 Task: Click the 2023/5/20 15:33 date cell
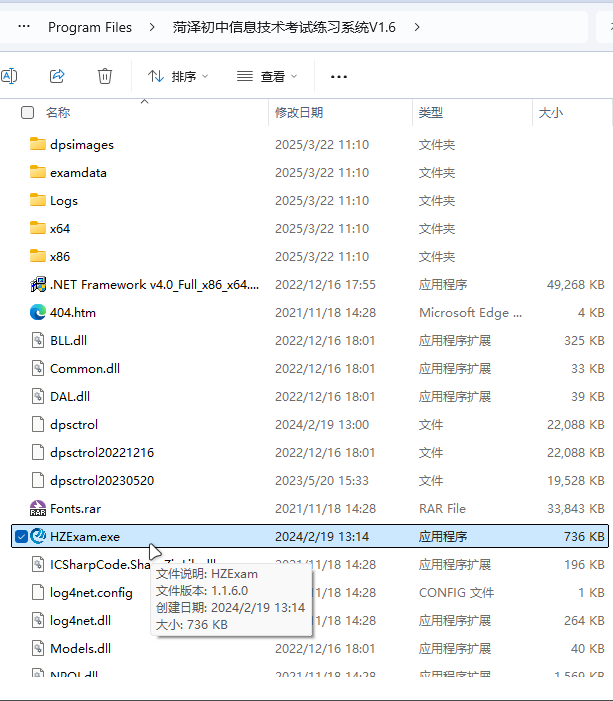[322, 481]
